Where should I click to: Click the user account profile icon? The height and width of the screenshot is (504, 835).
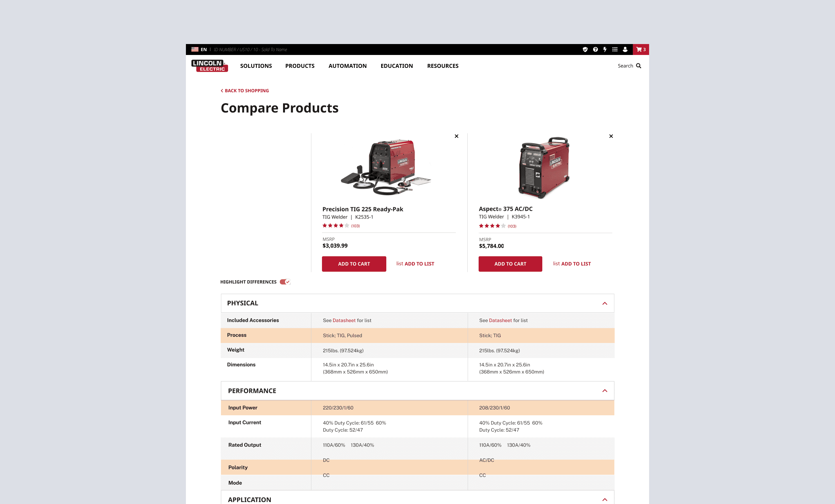625,50
